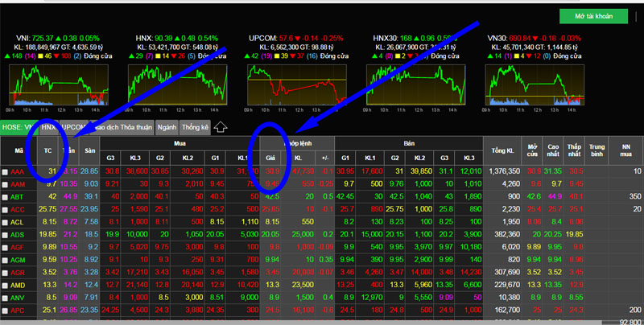Click the Bán group header
The width and height of the screenshot is (644, 325).
pos(409,143)
